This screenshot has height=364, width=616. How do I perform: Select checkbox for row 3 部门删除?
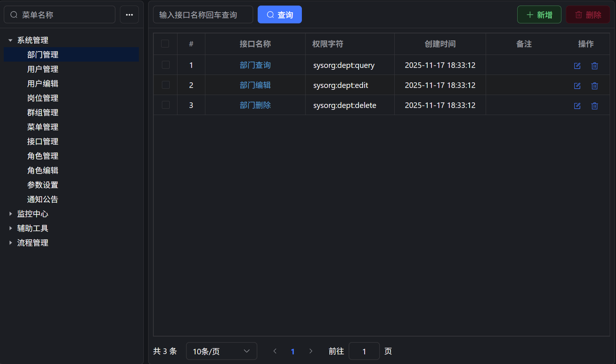[x=166, y=105]
